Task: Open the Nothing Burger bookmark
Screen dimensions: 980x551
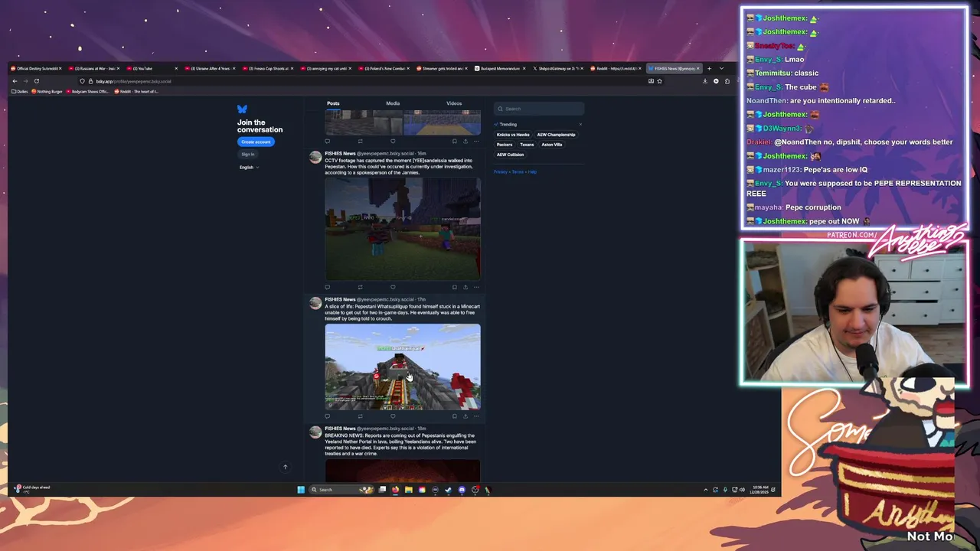Action: (47, 92)
